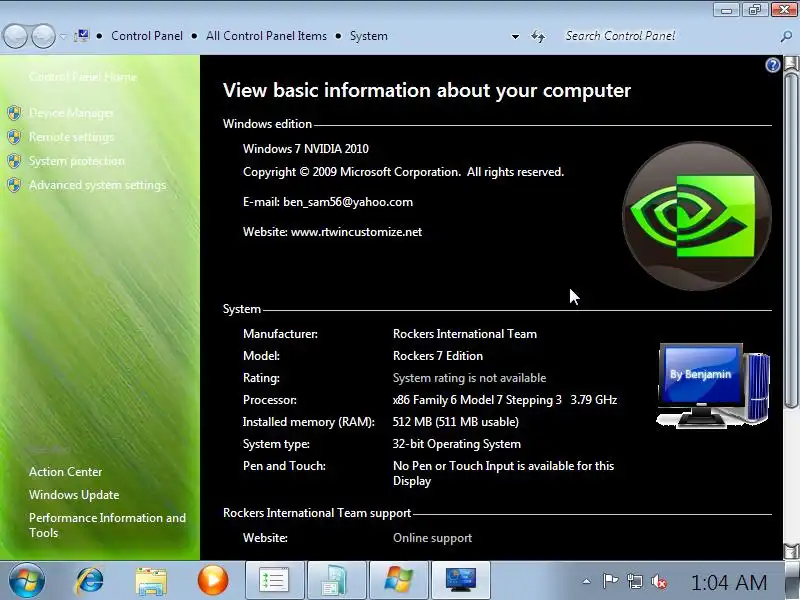800x600 pixels.
Task: Click the No Pen or Touch Input text
Action: click(x=504, y=473)
